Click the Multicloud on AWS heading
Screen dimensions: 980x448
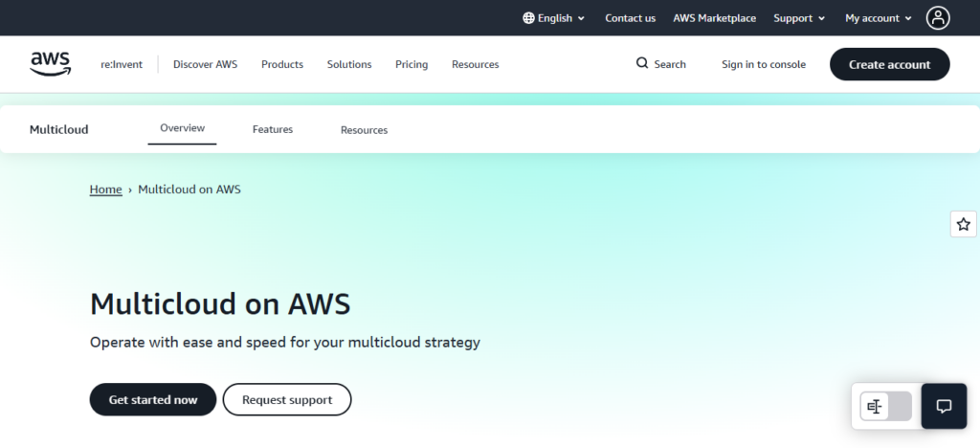tap(220, 304)
